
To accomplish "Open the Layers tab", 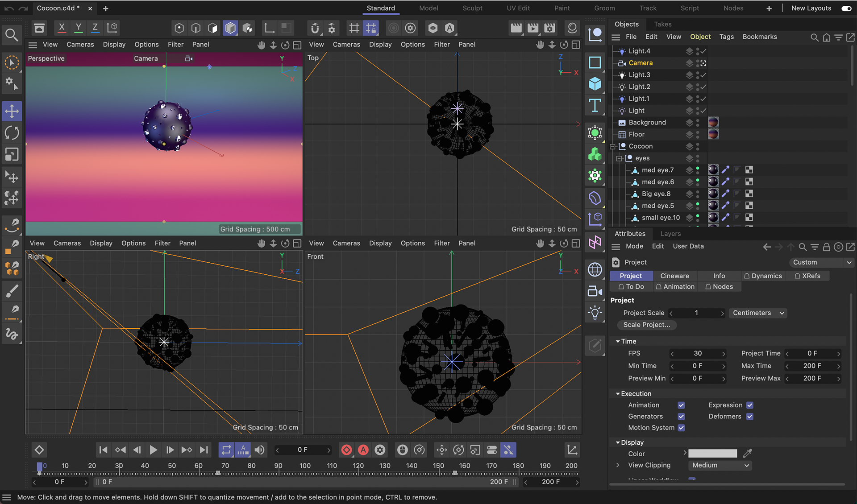I will (x=670, y=234).
